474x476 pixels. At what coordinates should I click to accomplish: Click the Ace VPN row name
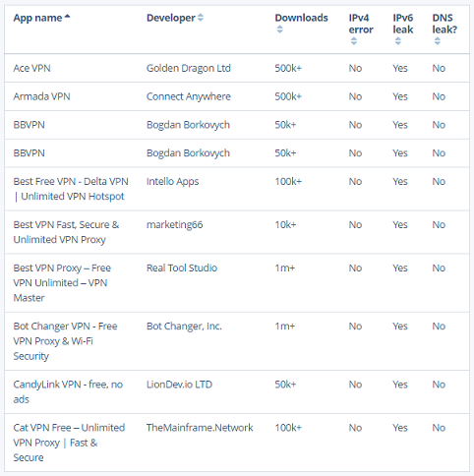pyautogui.click(x=31, y=68)
